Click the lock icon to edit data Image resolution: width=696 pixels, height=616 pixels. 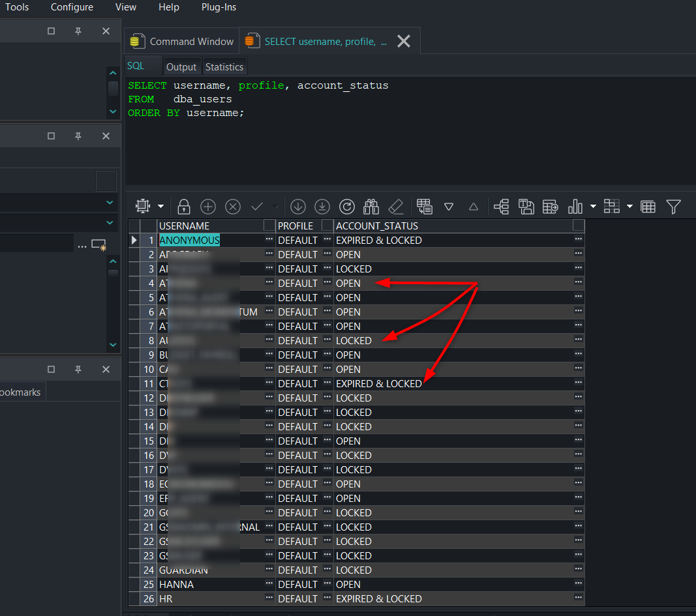coord(184,207)
